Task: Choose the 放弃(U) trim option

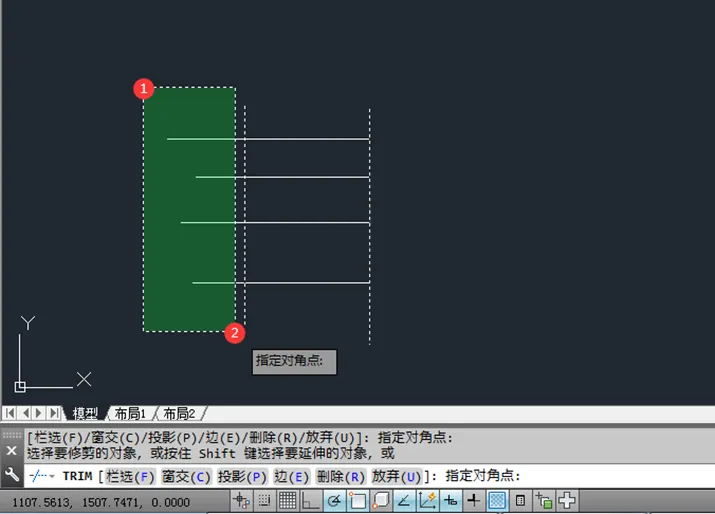Action: [x=396, y=476]
